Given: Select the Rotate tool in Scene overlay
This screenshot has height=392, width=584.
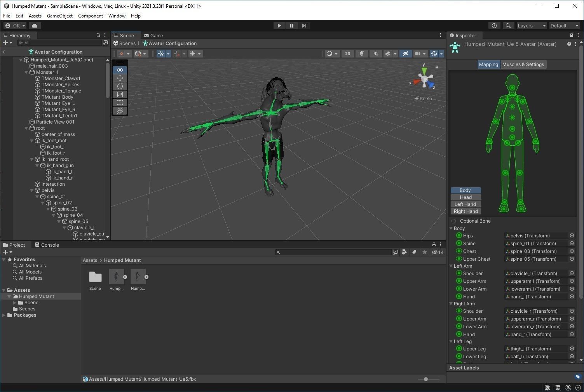Looking at the screenshot, I should coord(120,86).
